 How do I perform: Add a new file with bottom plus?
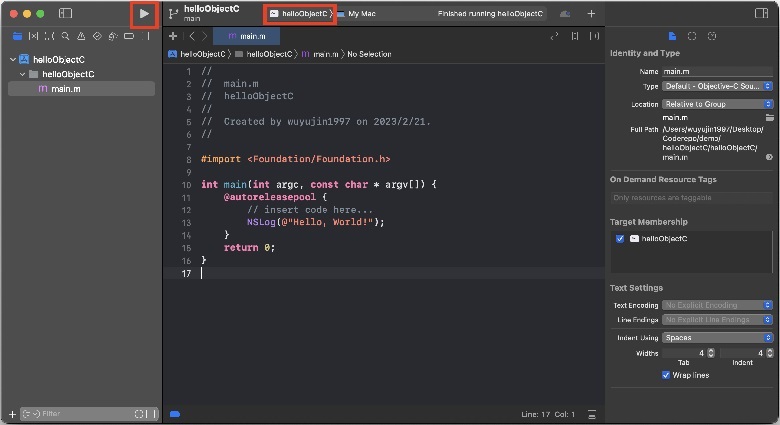(12, 414)
